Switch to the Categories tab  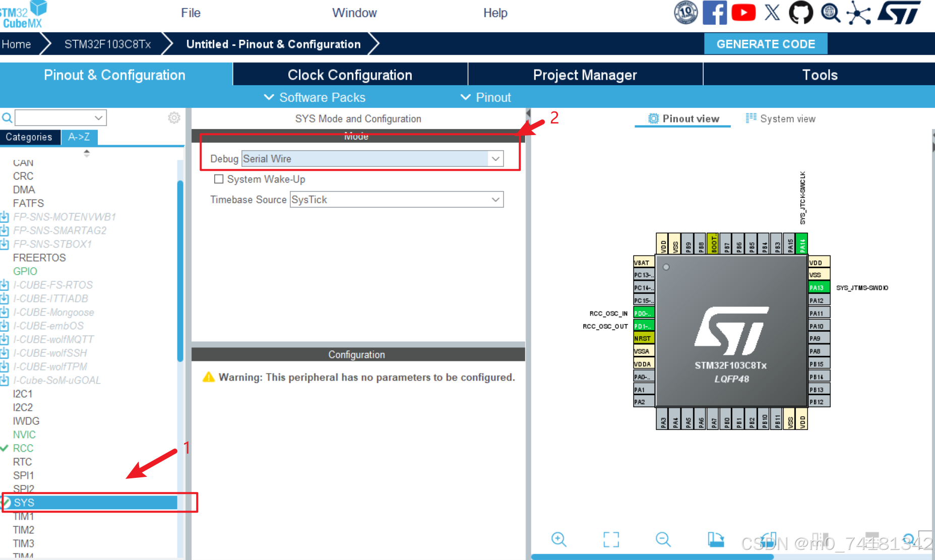[29, 137]
